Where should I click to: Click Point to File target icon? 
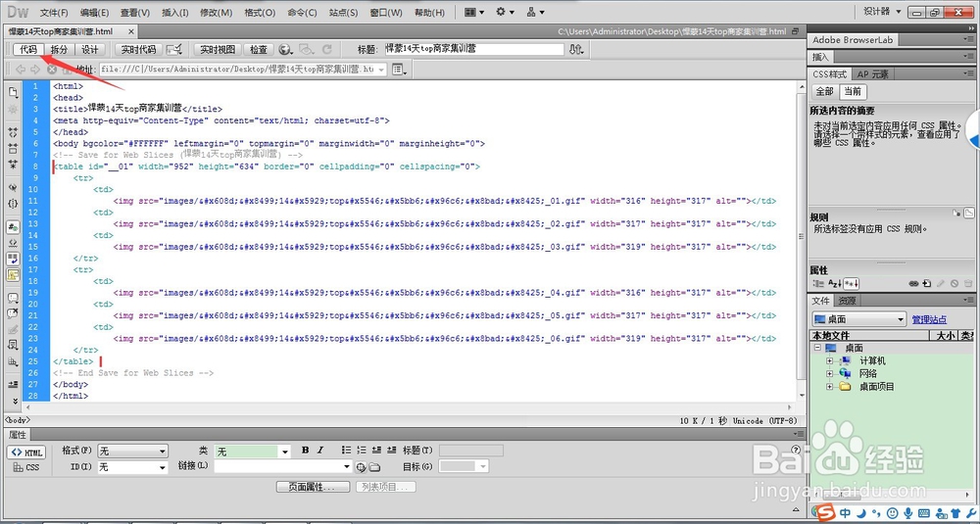[x=361, y=467]
